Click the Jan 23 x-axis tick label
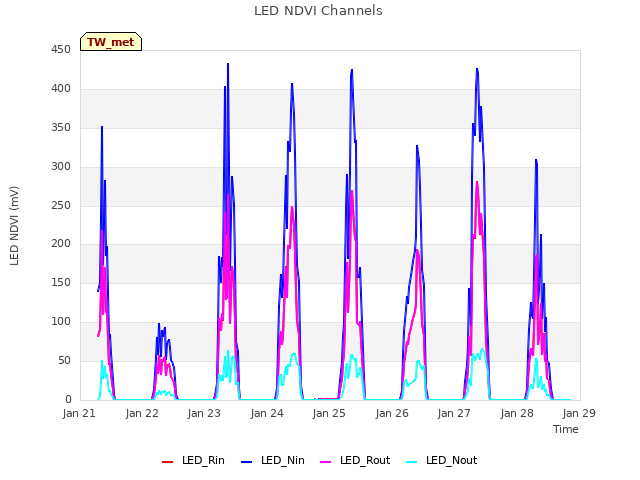The width and height of the screenshot is (640, 480). pyautogui.click(x=204, y=413)
